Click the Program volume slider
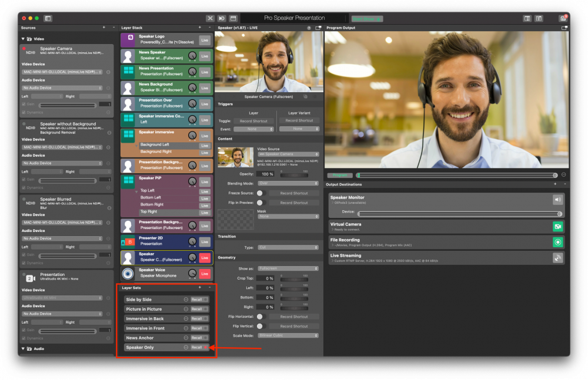The image size is (588, 380). pos(457,175)
